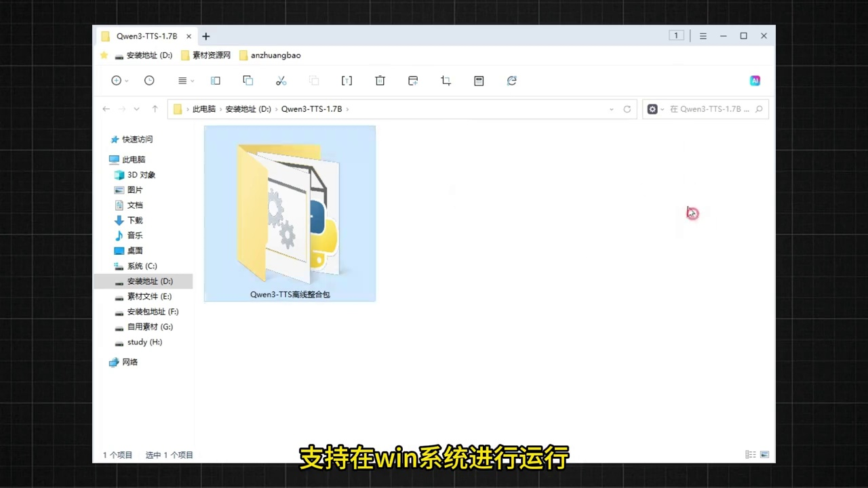Image resolution: width=868 pixels, height=488 pixels.
Task: Click the 1 个项目 status text
Action: 118,455
